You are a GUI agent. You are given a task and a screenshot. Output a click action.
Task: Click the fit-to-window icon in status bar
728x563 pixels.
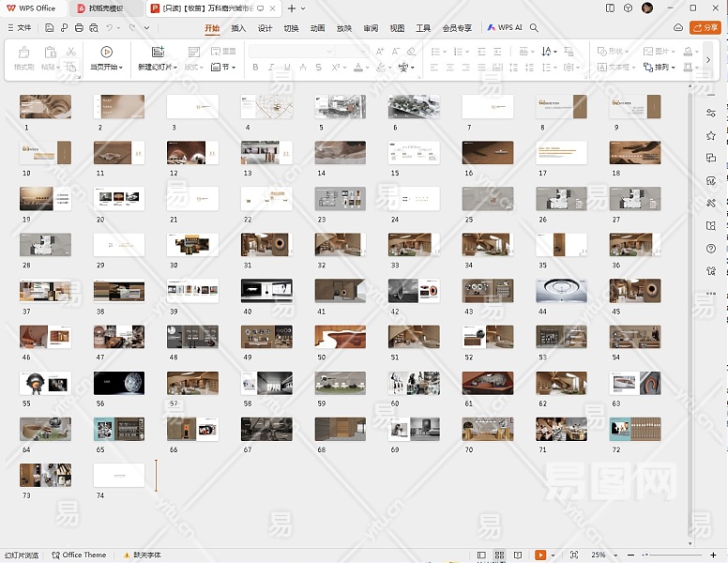click(x=574, y=555)
